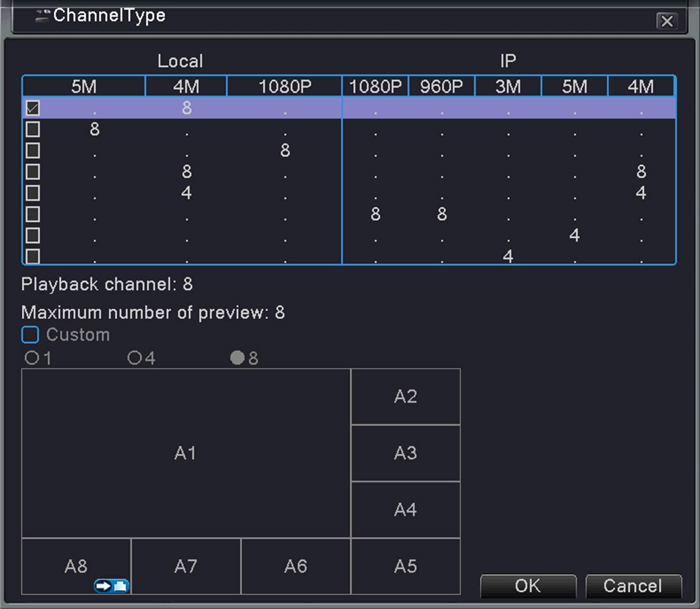
Task: Tick the checkbox for IP 1080P 8 960P 8 row
Action: tap(33, 215)
